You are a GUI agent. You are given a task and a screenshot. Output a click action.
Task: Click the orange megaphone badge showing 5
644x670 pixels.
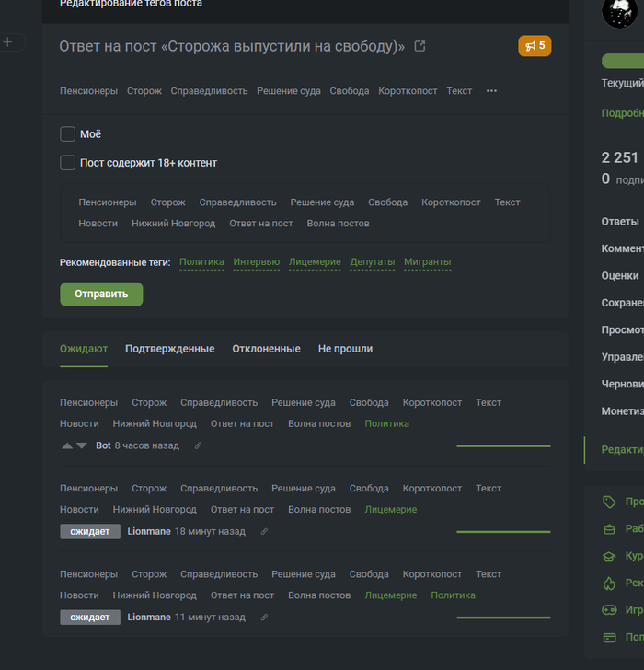[535, 45]
